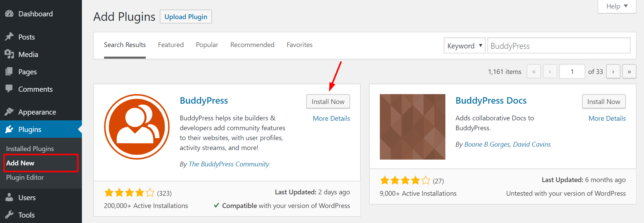
Task: Click the Plugins plug icon
Action: coord(9,129)
